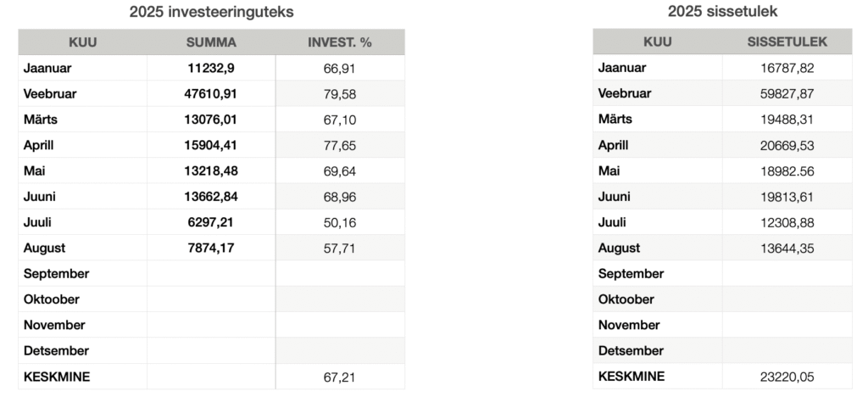Select the KESKMINE average 67,21 cell
The height and width of the screenshot is (408, 868).
coord(339,377)
